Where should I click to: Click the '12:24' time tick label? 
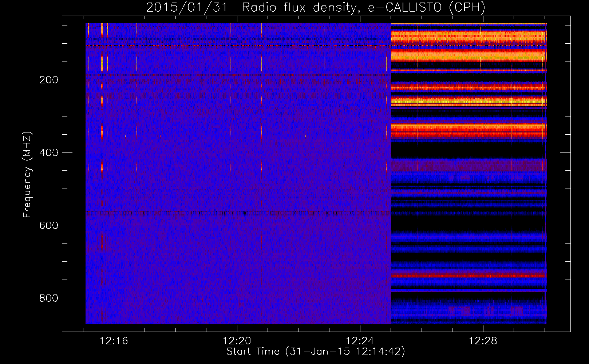pyautogui.click(x=360, y=341)
